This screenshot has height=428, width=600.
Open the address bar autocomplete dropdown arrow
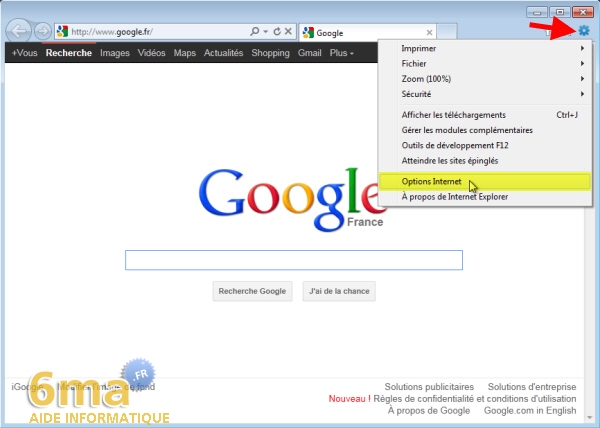click(266, 31)
